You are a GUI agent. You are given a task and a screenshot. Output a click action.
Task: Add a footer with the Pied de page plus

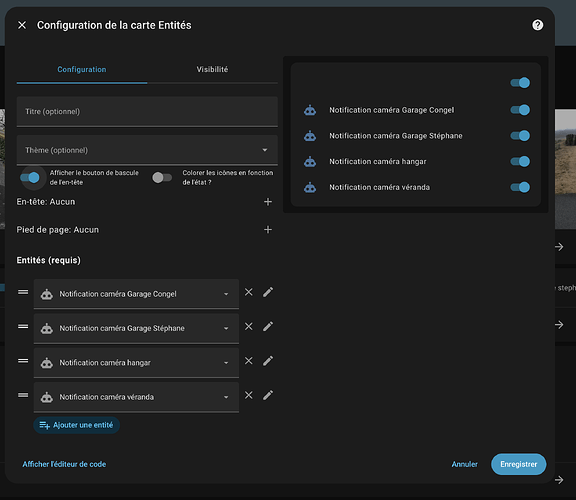[x=268, y=230]
